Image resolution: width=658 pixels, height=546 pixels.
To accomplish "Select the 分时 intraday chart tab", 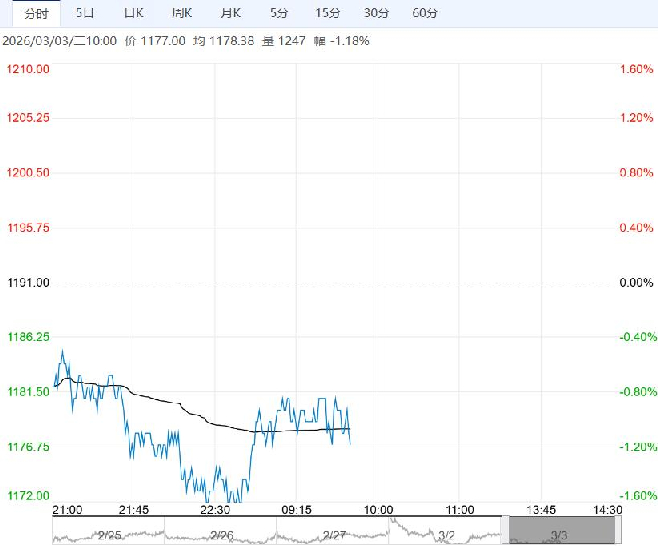I will pos(35,13).
